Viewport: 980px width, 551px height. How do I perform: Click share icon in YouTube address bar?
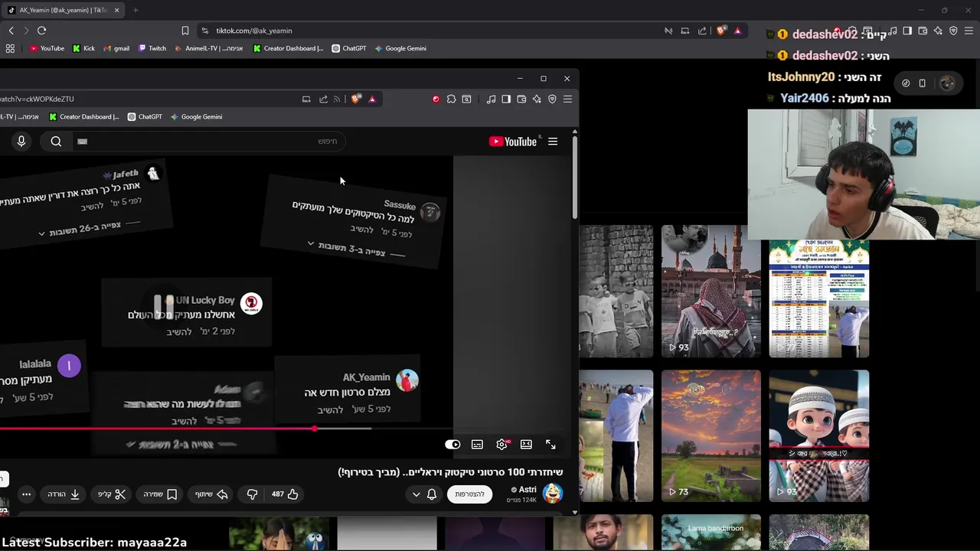pos(323,99)
